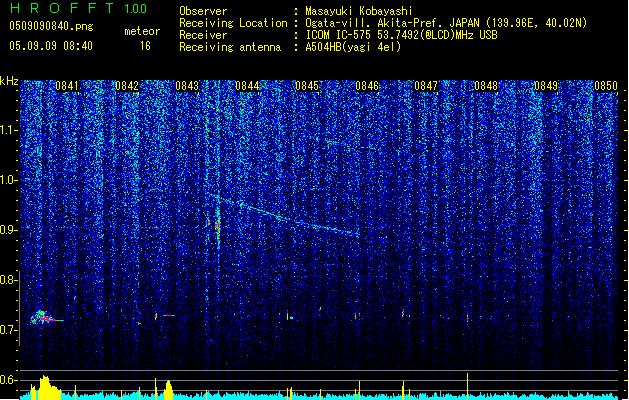The width and height of the screenshot is (629, 400).
Task: Click the 1.1 kHz axis label
Action: (9, 130)
